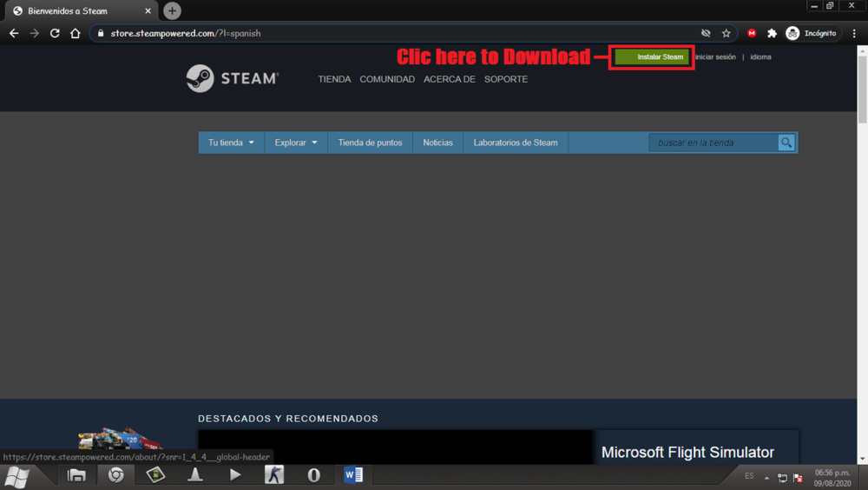
Task: Click the Incógnito profile indicator
Action: tap(812, 33)
